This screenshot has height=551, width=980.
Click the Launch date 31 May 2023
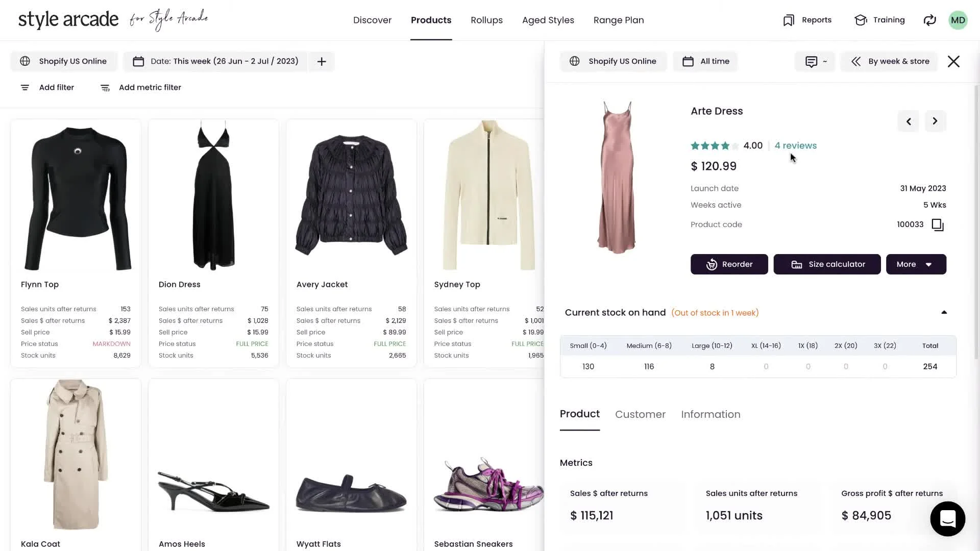[923, 188]
